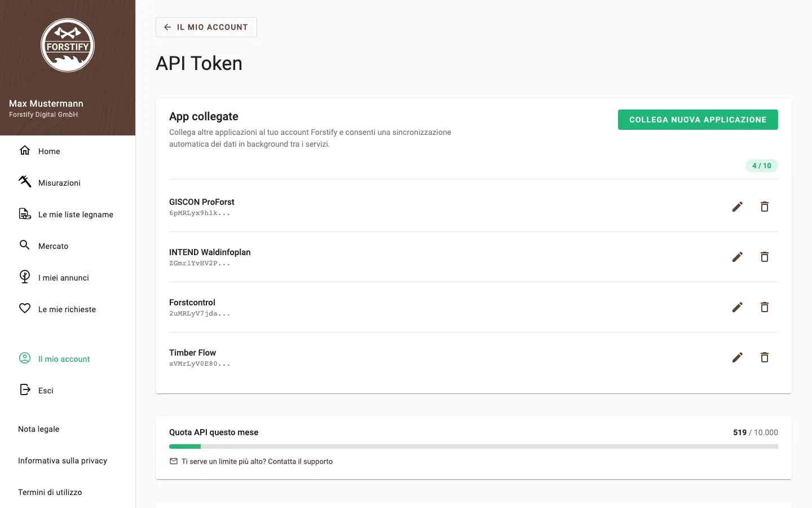Click Collega nuova applicazione button
The width and height of the screenshot is (812, 508).
tap(698, 120)
